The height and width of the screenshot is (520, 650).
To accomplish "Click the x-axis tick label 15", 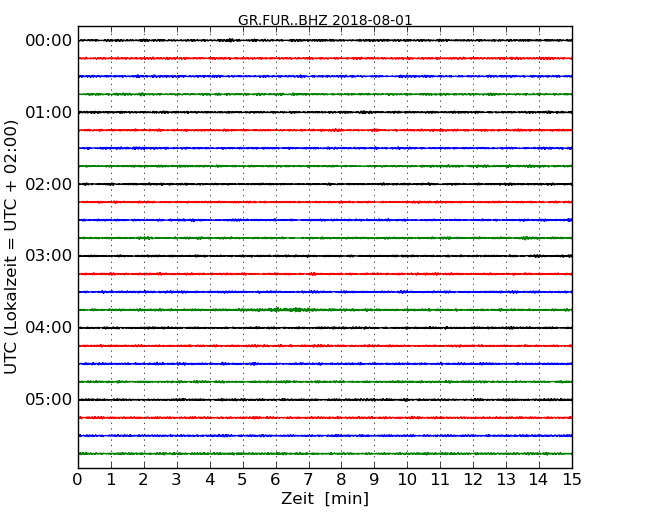I will tap(572, 479).
